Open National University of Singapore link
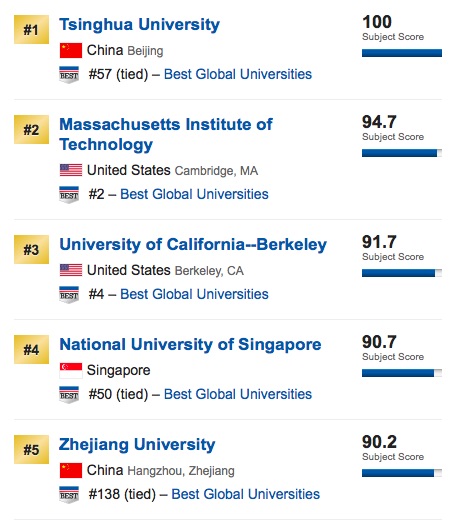Screen dimensions: 458x525 (190, 345)
